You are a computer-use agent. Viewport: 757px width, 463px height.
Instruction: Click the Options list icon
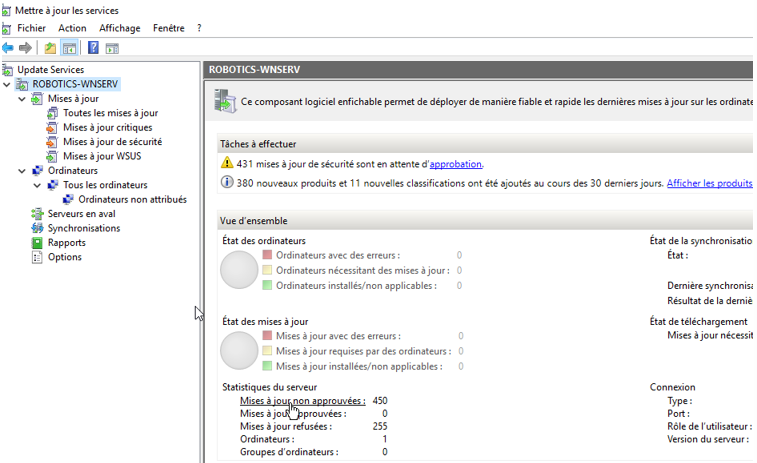point(37,257)
